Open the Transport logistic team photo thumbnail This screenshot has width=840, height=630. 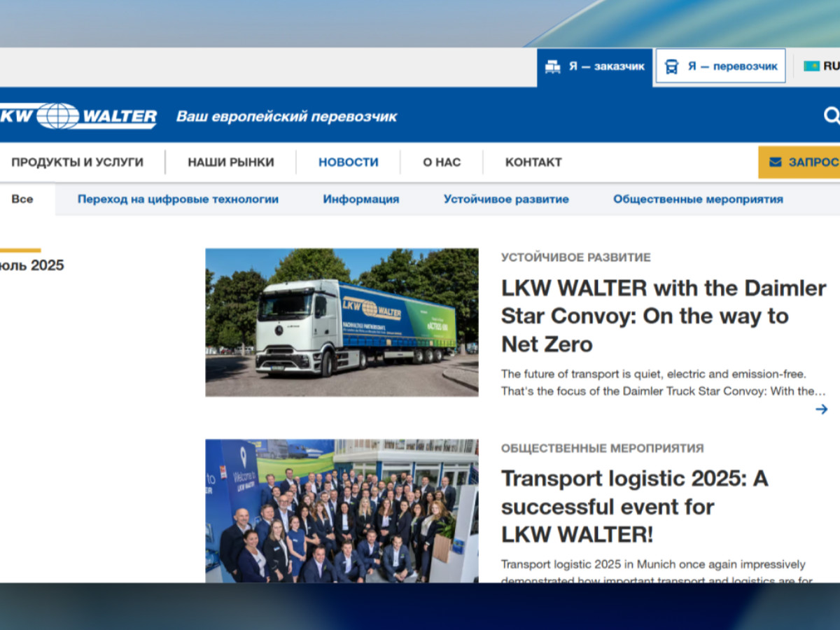(342, 511)
